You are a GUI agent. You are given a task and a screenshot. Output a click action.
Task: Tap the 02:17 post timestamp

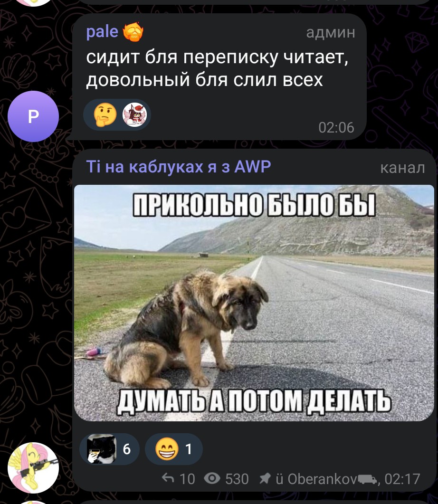tap(402, 479)
